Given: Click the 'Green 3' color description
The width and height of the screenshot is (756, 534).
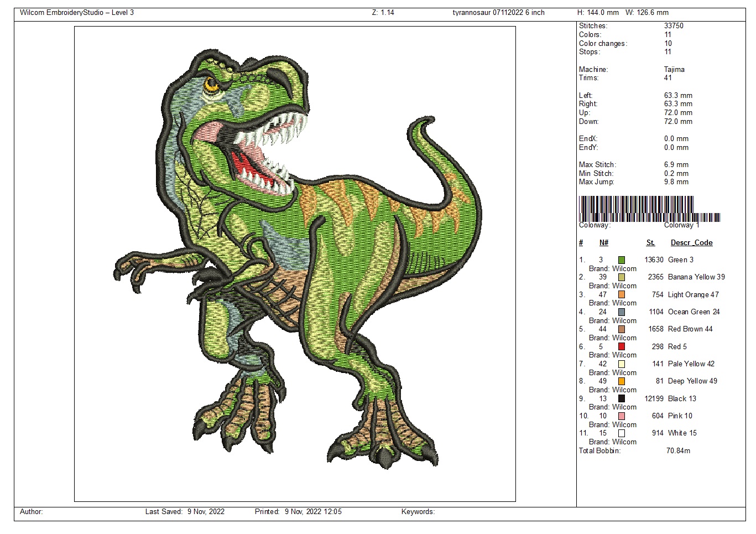Looking at the screenshot, I should [x=681, y=260].
